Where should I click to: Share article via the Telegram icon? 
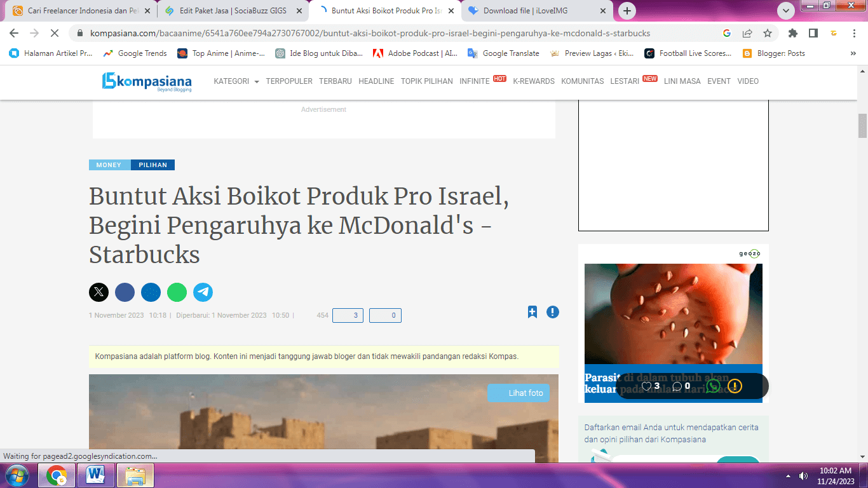[203, 292]
